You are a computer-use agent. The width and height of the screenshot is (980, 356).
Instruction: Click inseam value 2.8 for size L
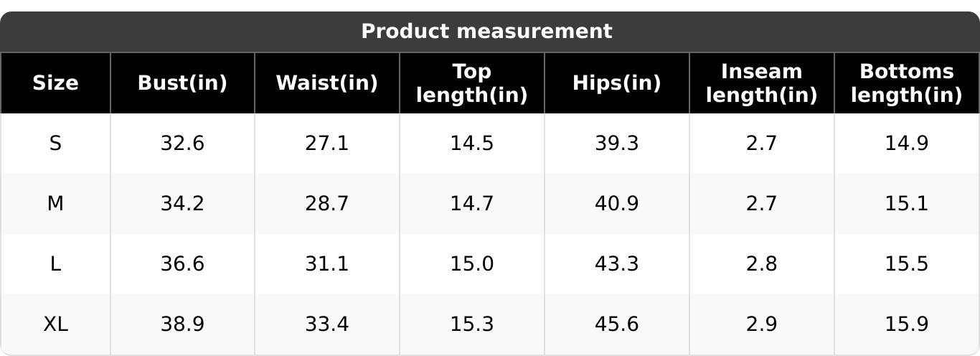(x=761, y=264)
